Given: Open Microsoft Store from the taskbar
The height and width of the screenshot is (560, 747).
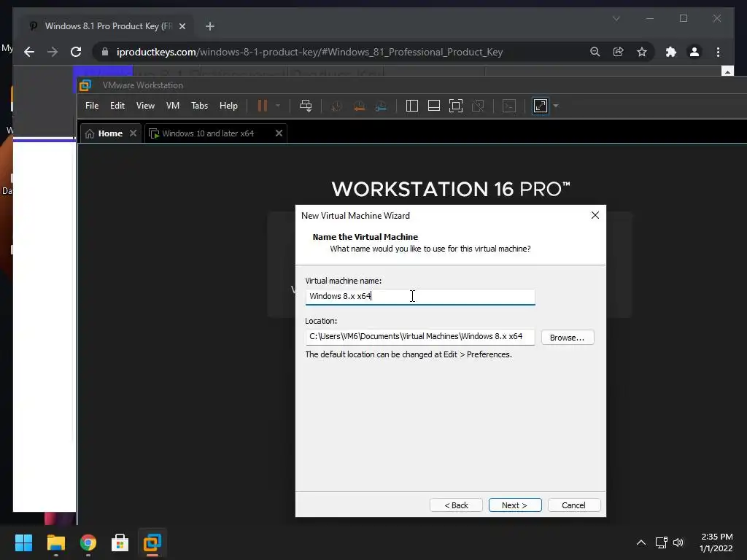Looking at the screenshot, I should pos(120,542).
